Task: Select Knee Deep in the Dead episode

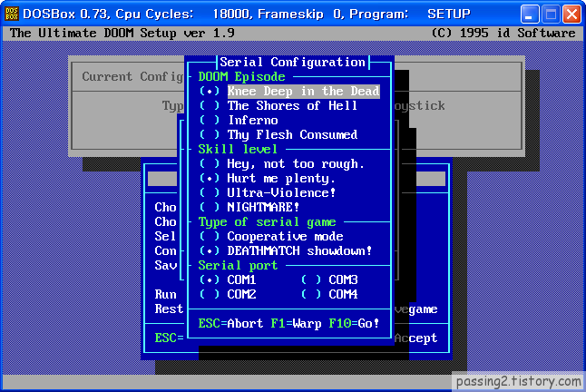Action: click(x=289, y=91)
